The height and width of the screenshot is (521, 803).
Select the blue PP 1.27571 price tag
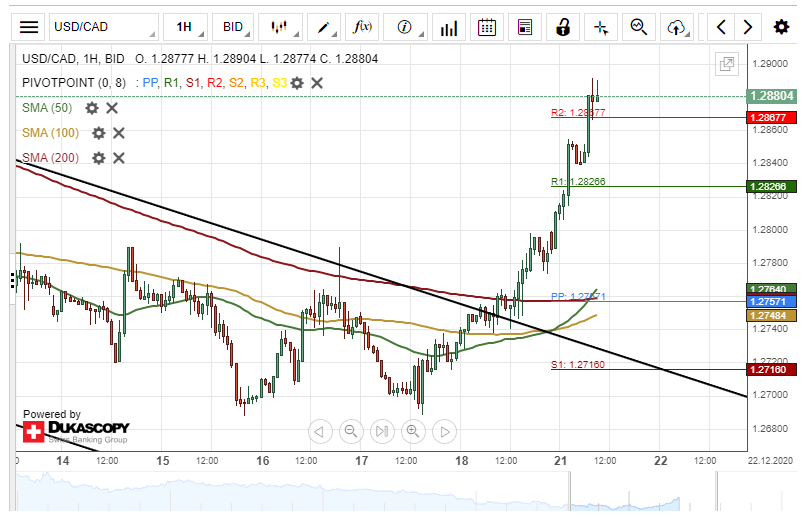(x=772, y=301)
